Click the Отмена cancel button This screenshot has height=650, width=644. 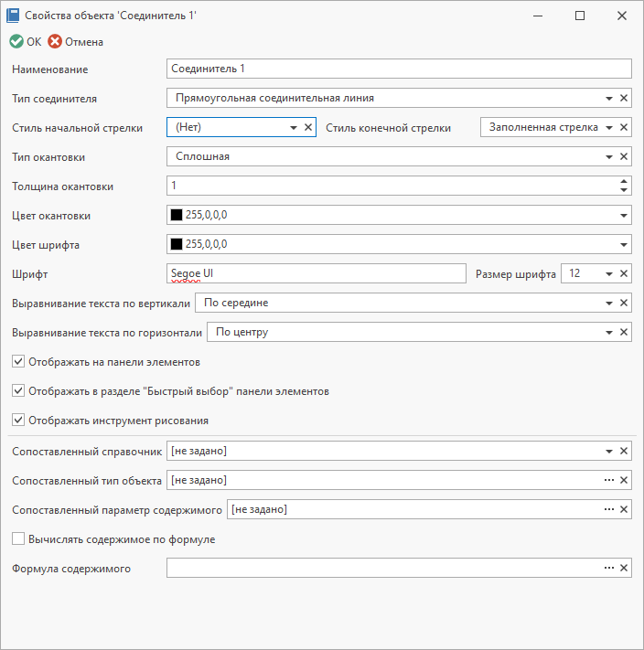(75, 42)
